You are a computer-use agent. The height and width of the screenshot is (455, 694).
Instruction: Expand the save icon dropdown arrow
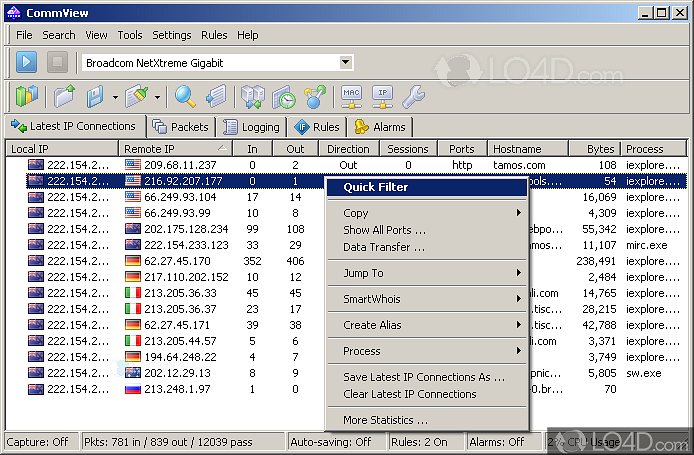116,97
